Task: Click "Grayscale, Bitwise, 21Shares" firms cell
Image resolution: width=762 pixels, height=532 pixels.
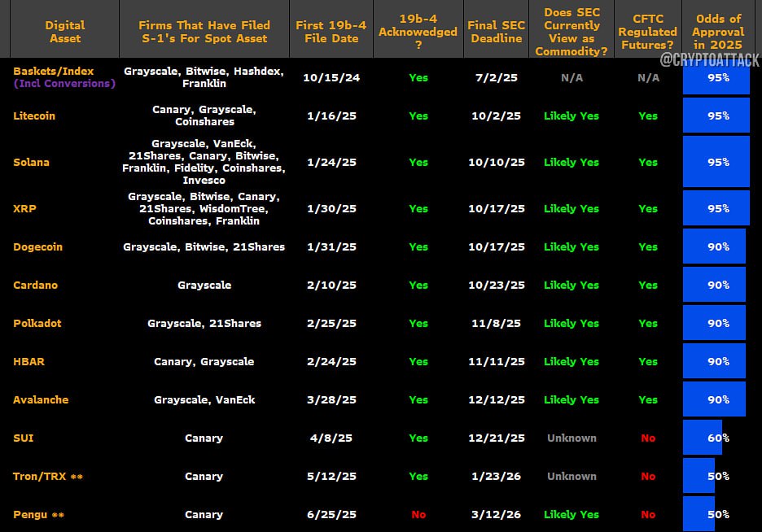Action: (204, 247)
